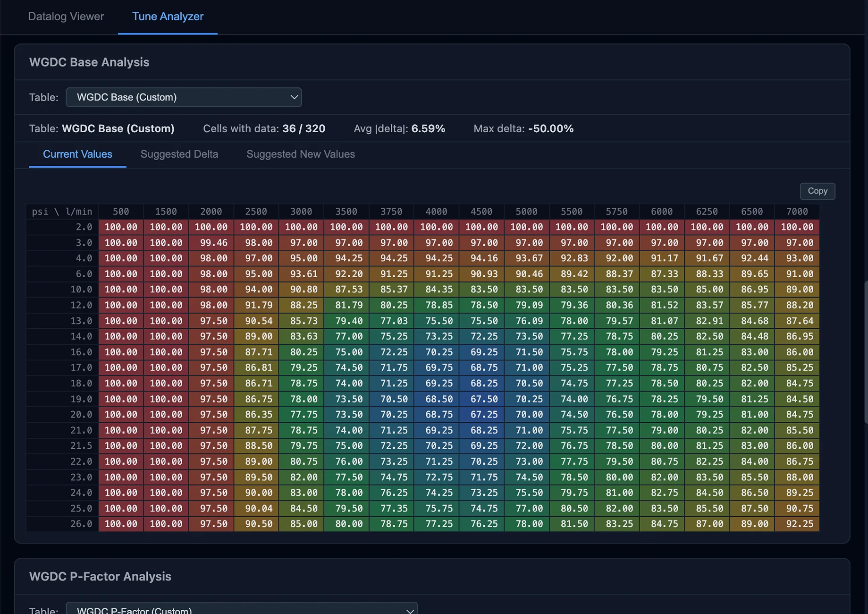Click the Avg |delta| 6.59% value

tap(428, 128)
